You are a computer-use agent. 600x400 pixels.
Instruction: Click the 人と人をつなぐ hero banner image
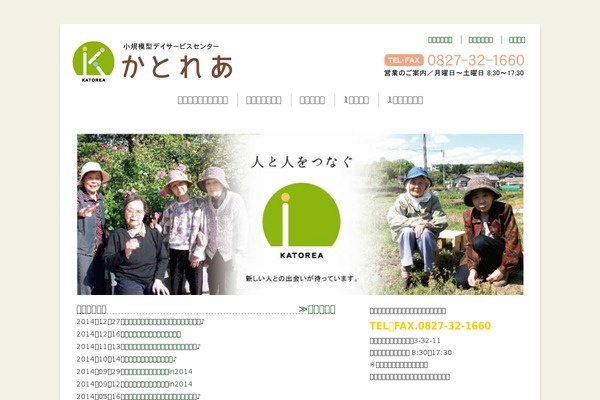(x=300, y=214)
